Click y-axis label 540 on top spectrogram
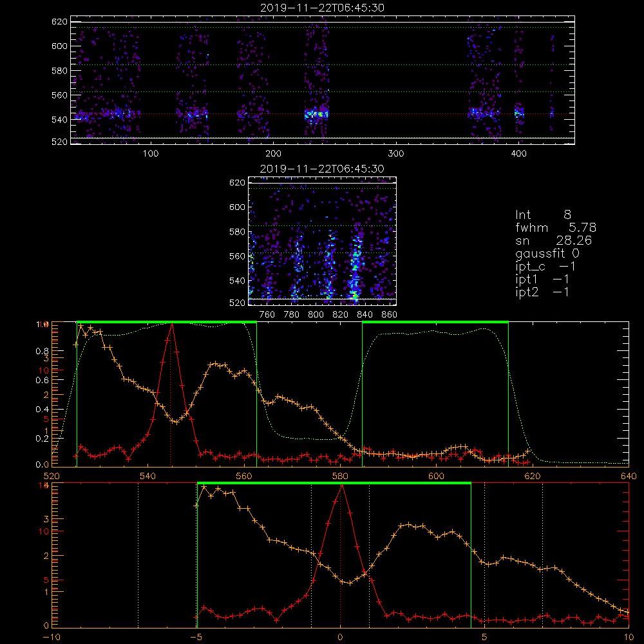644x644 pixels. [59, 120]
